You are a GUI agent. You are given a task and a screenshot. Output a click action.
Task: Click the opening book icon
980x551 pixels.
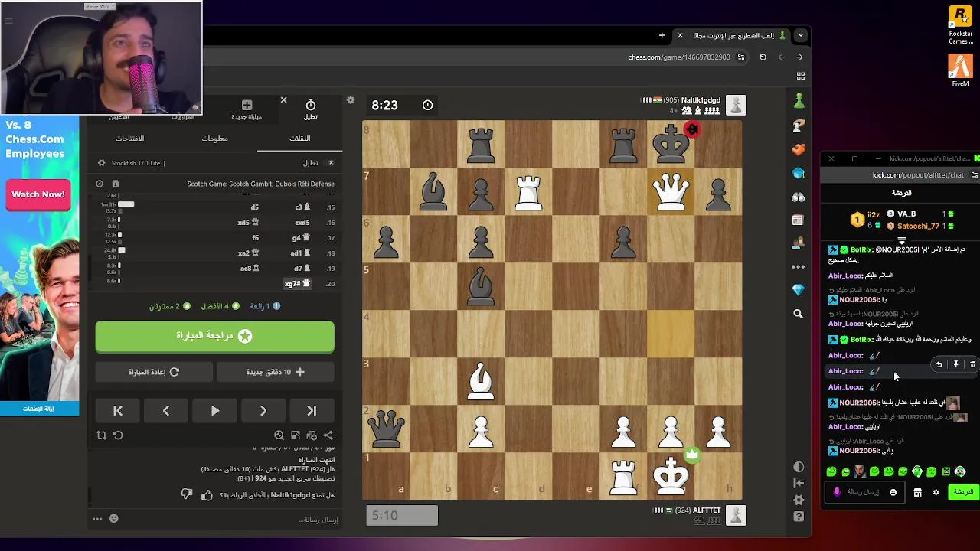[116, 184]
